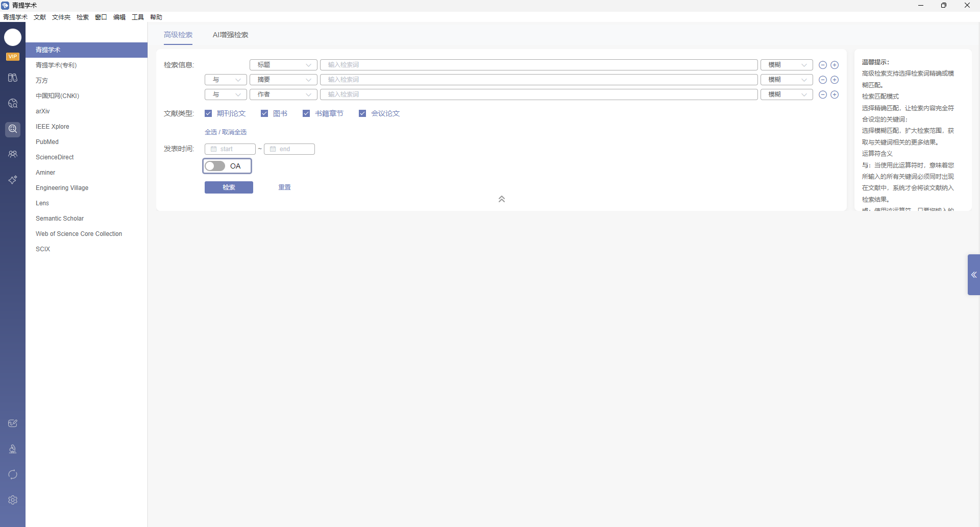
Task: Select arXiv source
Action: pyautogui.click(x=87, y=111)
